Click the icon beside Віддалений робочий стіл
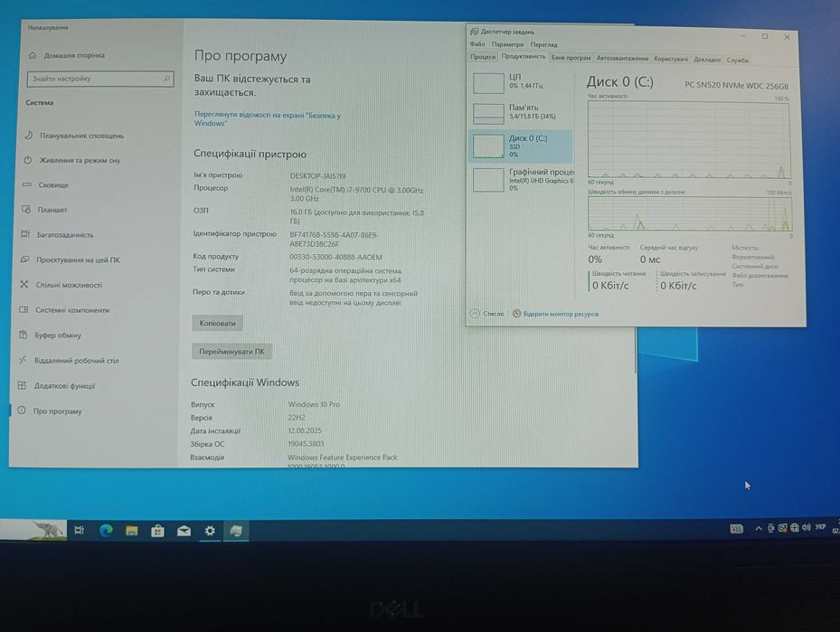The height and width of the screenshot is (632, 840). [x=23, y=360]
